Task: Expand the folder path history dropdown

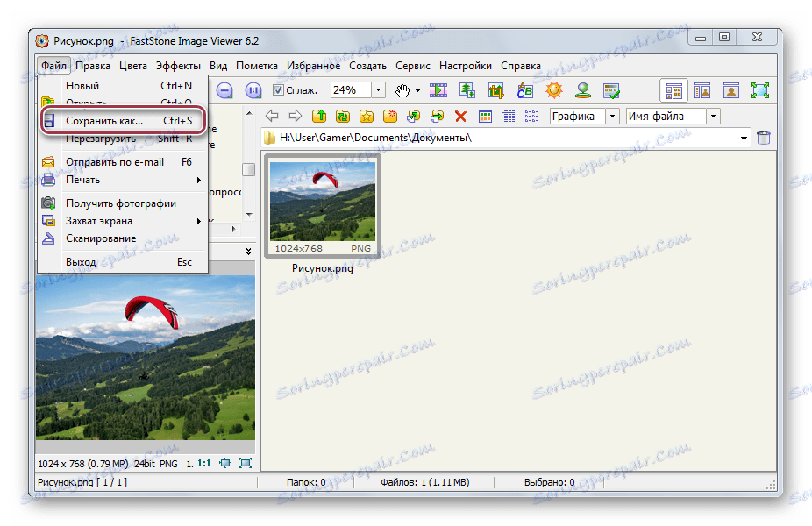Action: tap(744, 139)
